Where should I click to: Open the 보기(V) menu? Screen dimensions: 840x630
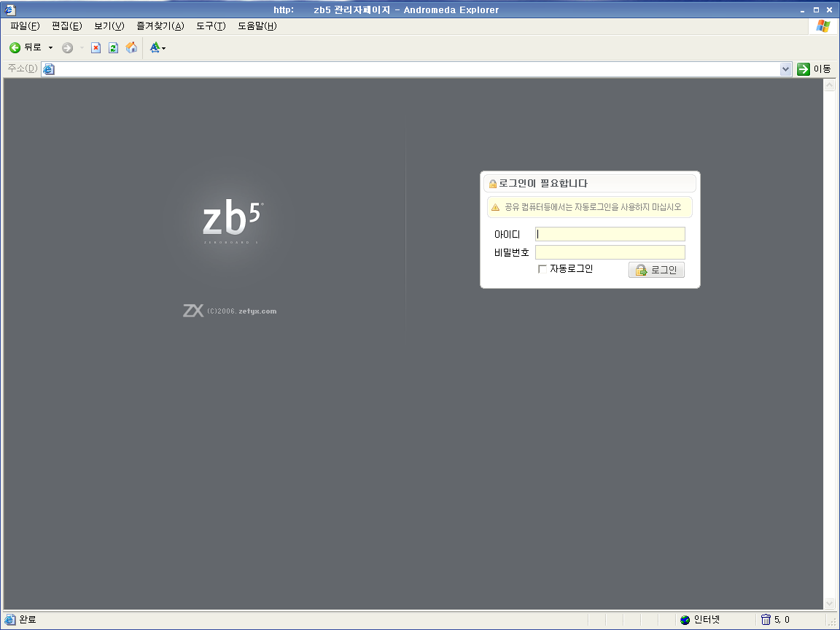[109, 26]
